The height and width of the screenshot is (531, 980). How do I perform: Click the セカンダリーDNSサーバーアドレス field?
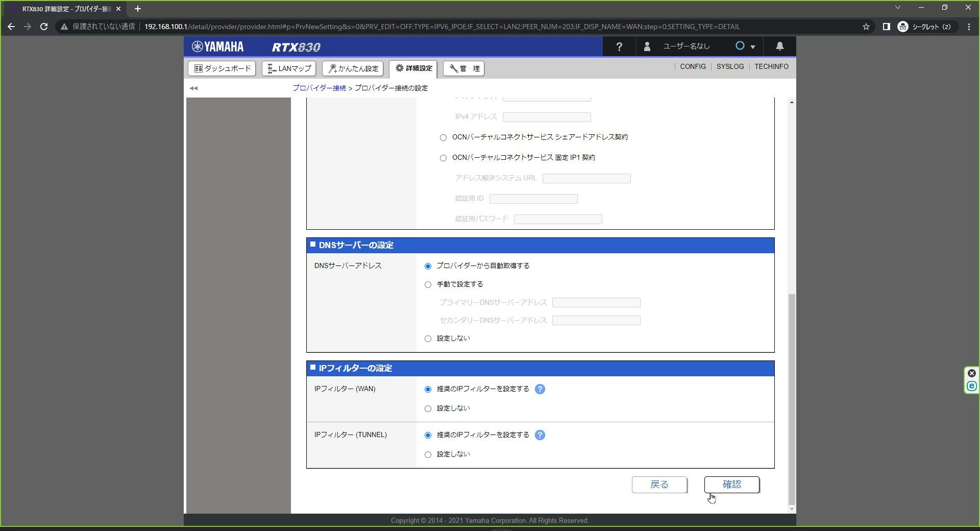click(x=596, y=321)
